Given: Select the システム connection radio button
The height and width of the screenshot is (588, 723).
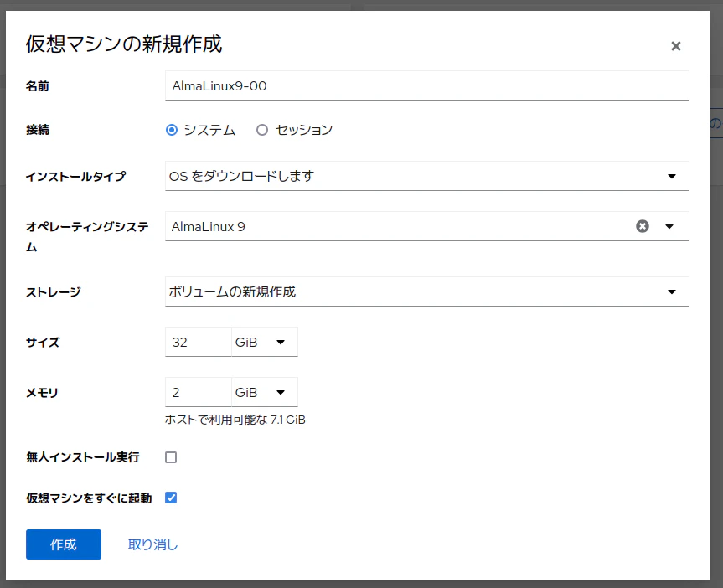Looking at the screenshot, I should click(172, 130).
